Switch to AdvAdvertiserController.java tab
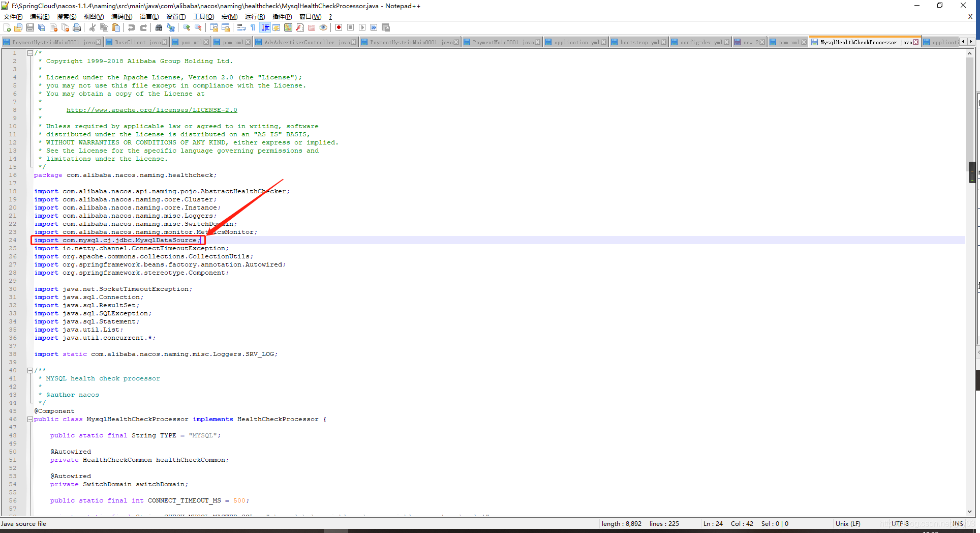 306,42
